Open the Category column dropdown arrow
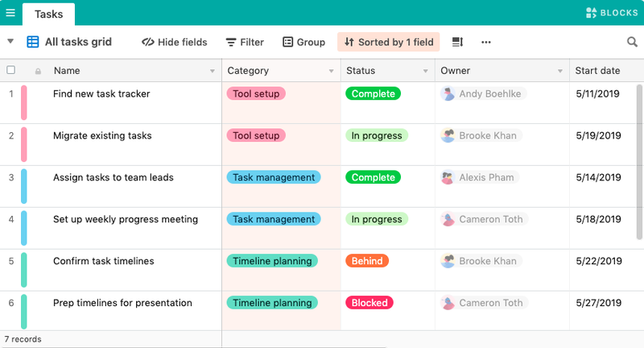The image size is (644, 348). coord(331,71)
